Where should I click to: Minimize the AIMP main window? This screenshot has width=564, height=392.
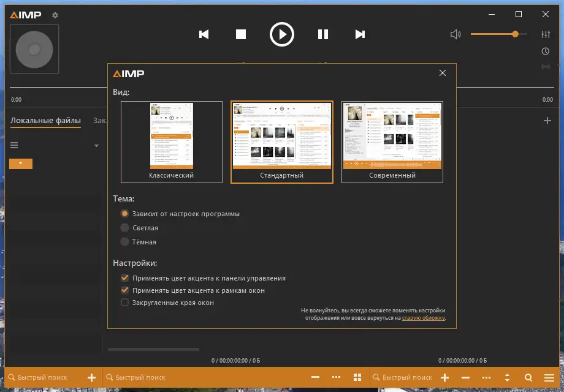[x=492, y=14]
